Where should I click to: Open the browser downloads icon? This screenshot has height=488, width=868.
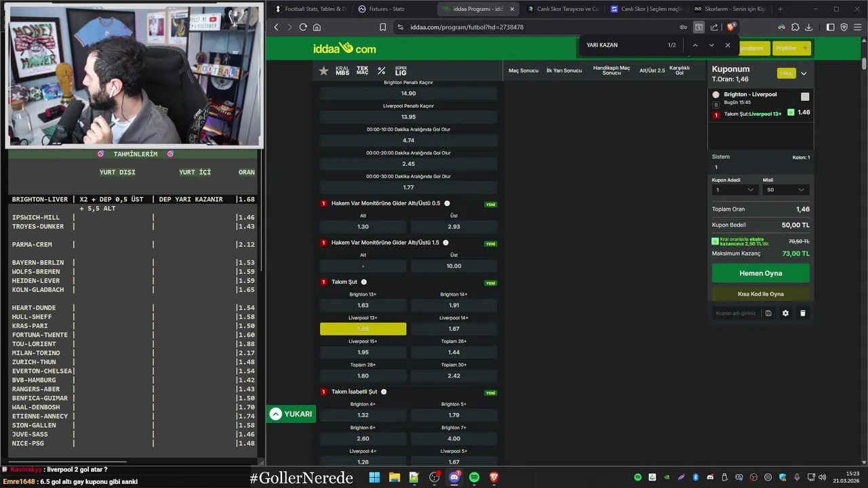(x=808, y=27)
